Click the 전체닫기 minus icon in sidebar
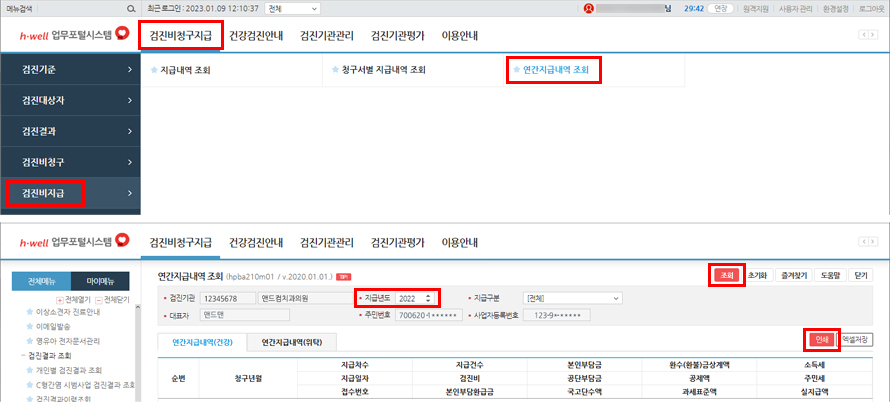This screenshot has width=890, height=406. click(97, 299)
